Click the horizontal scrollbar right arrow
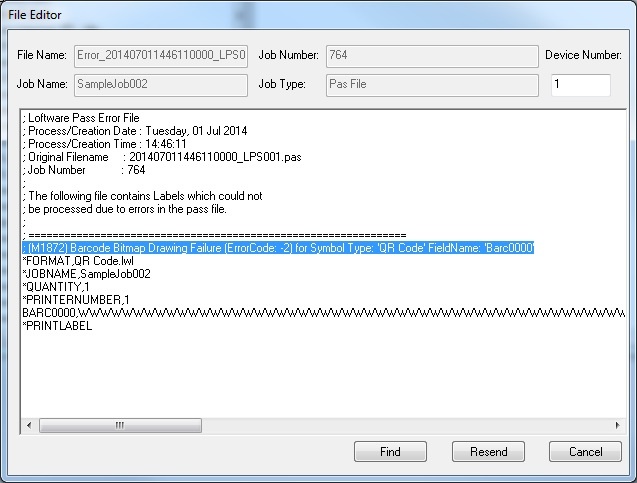 pyautogui.click(x=618, y=425)
